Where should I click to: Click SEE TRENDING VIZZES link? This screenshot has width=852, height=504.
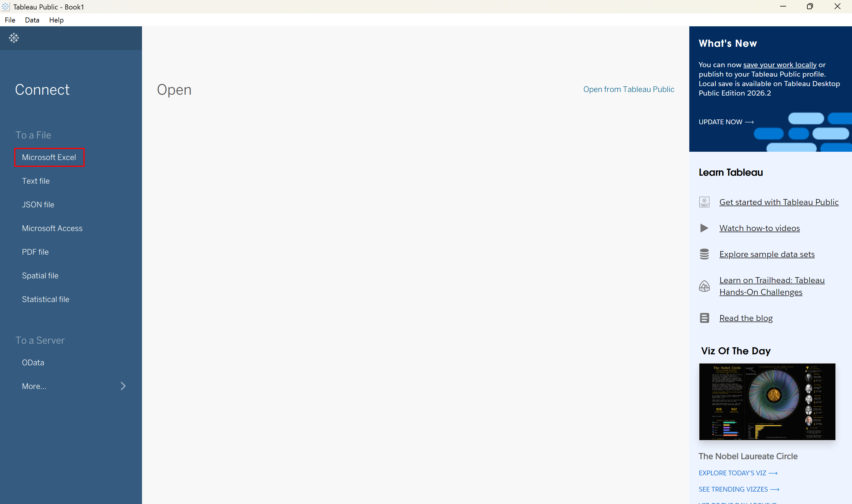739,490
